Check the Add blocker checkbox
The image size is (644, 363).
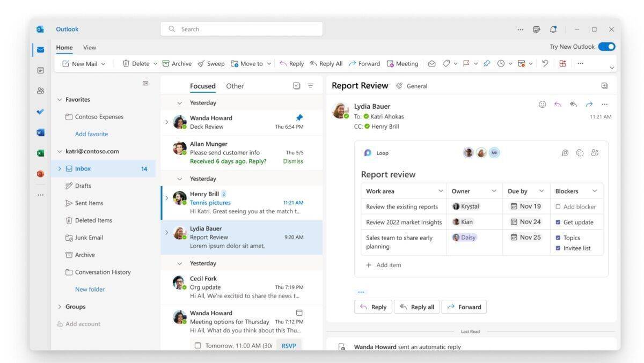[558, 207]
